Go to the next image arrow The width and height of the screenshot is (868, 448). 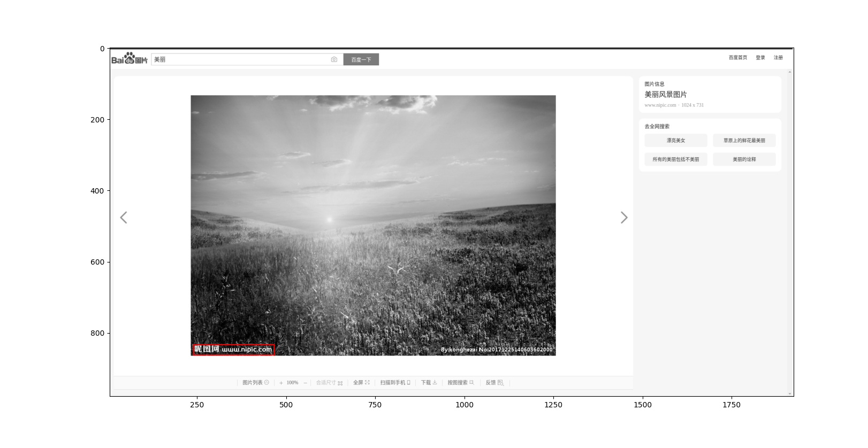(x=624, y=218)
